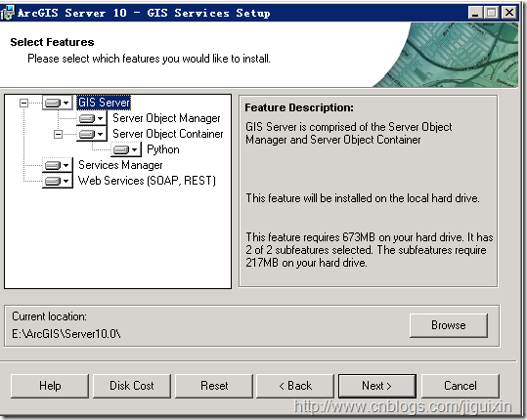This screenshot has height=420, width=527.
Task: Open the GIS Server install-option drive dropdown
Action: pyautogui.click(x=58, y=103)
